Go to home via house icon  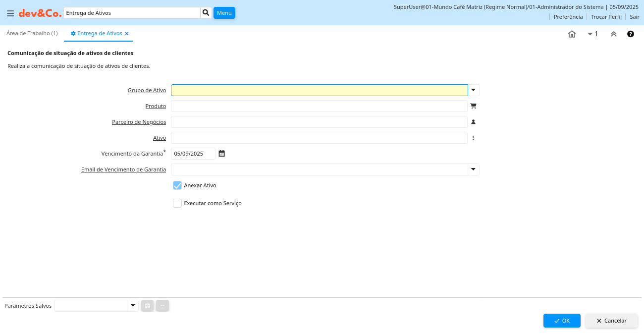point(572,34)
